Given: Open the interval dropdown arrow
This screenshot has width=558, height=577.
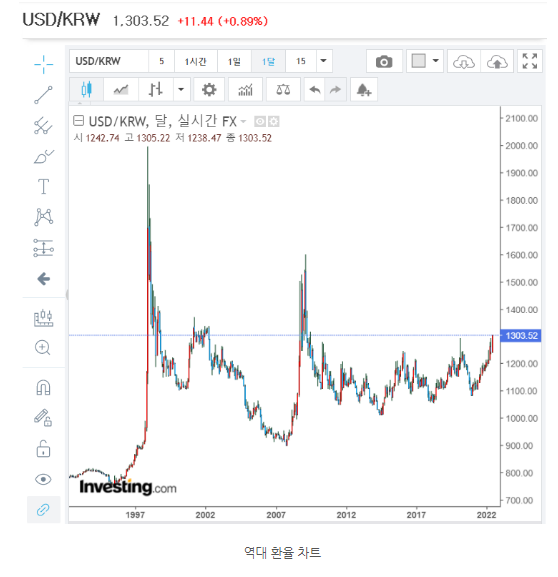Looking at the screenshot, I should [324, 61].
